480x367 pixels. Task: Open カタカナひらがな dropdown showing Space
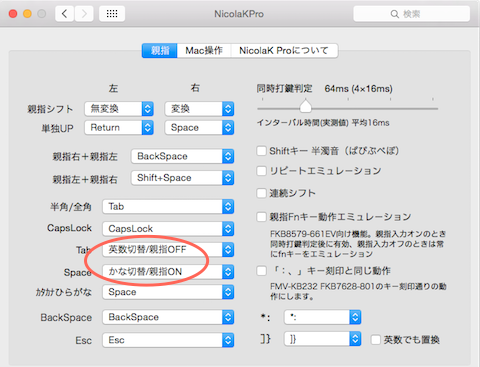tap(168, 292)
